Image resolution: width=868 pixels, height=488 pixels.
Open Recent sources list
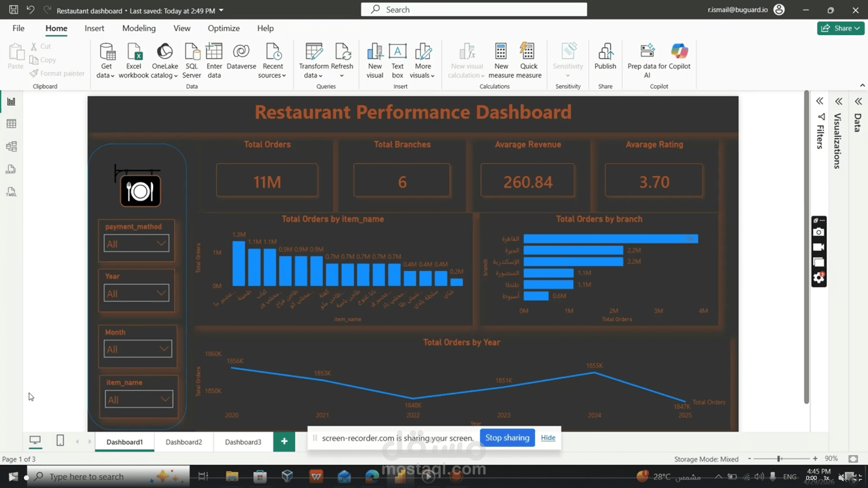[273, 61]
